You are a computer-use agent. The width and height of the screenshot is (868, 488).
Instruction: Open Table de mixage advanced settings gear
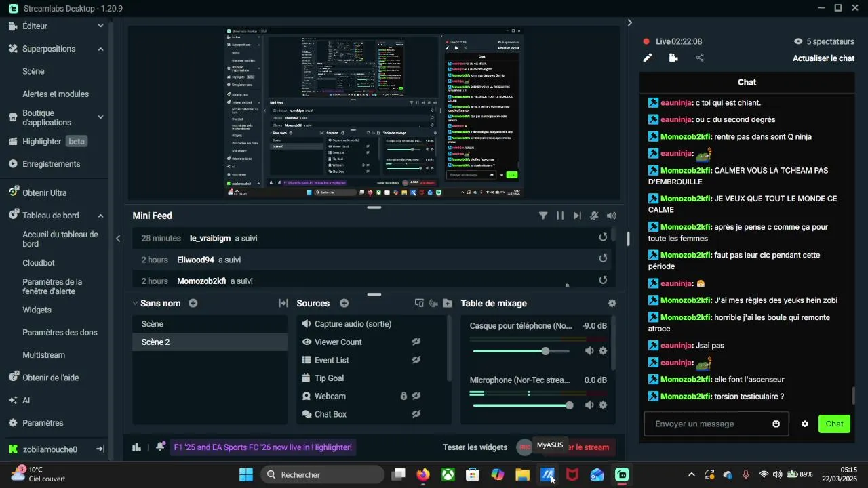612,303
